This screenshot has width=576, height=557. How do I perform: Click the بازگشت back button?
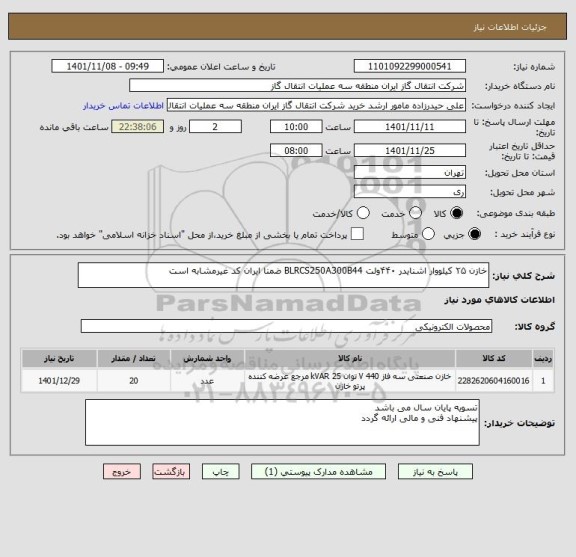[171, 471]
